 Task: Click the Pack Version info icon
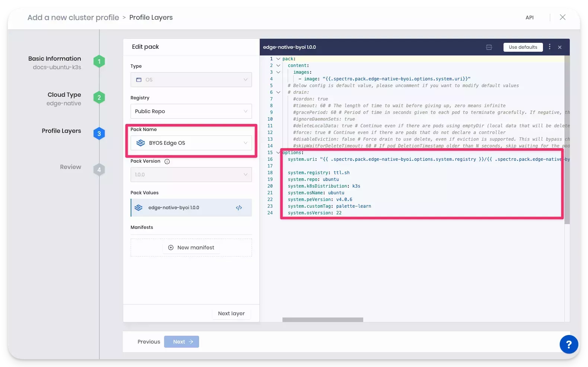(x=167, y=162)
